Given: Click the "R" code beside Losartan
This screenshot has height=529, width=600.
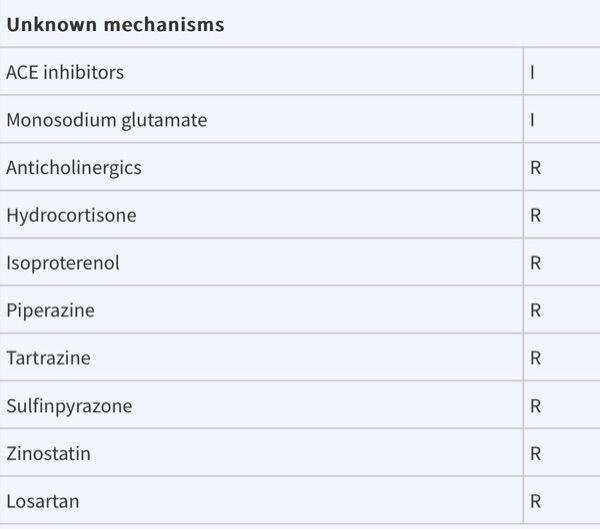Looking at the screenshot, I should pyautogui.click(x=536, y=501).
